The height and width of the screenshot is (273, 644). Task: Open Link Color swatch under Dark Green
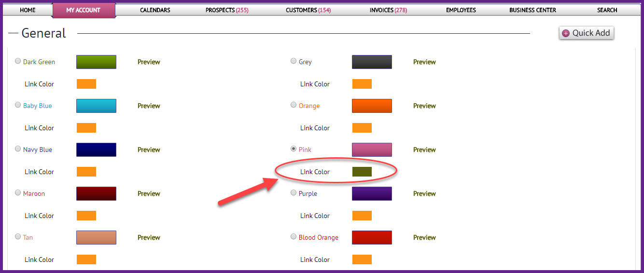(86, 84)
